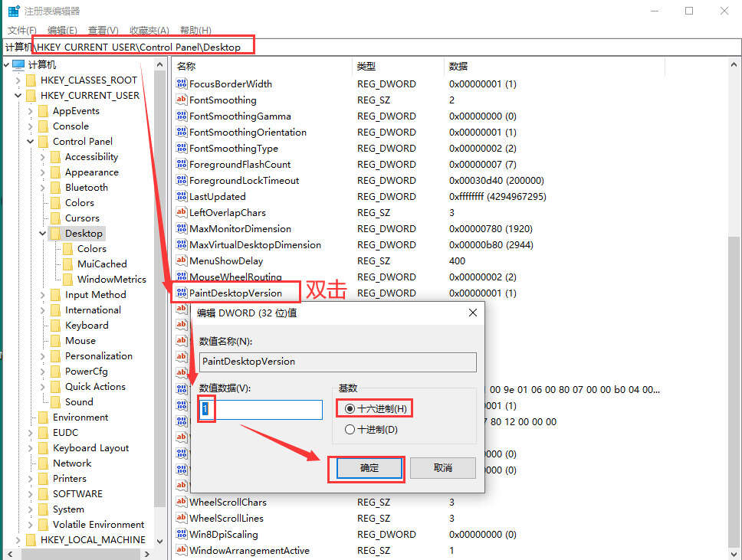Click the DWORD icon beside PaintDesktopVersion
Viewport: 742px width, 560px height.
(181, 293)
